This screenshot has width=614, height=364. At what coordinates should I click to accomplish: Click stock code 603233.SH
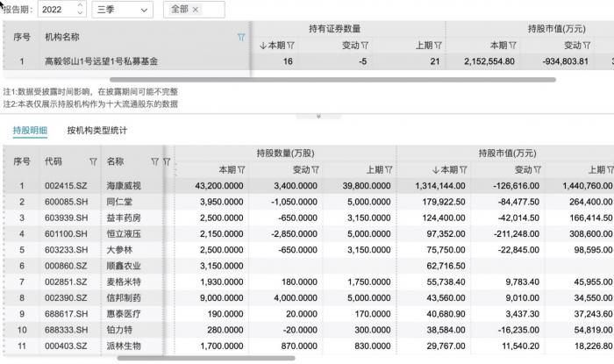66,250
